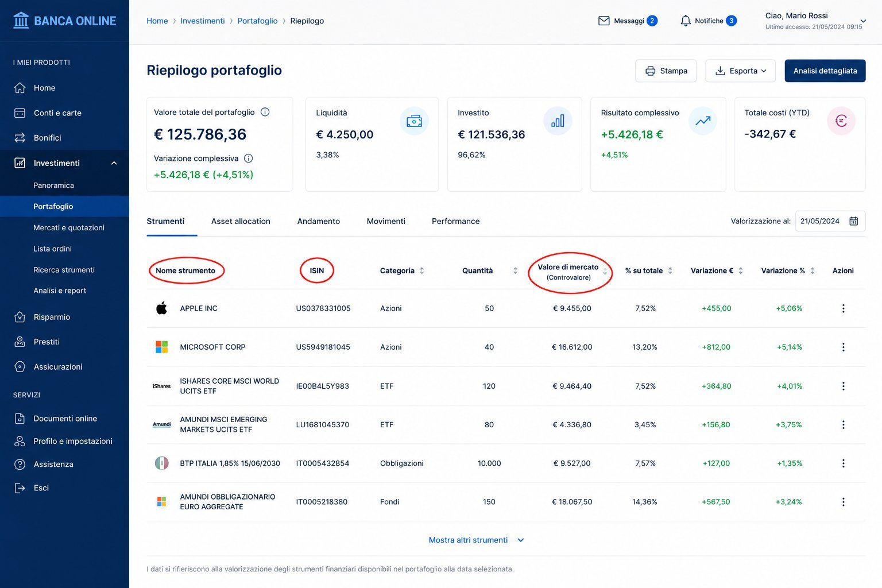
Task: Open Ricerca strumenti submenu item
Action: [x=64, y=270]
